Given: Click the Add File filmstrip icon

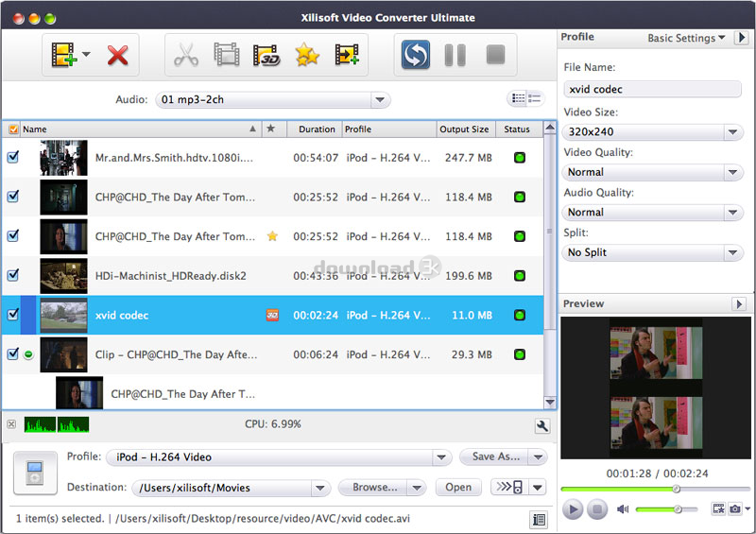Looking at the screenshot, I should coord(64,55).
